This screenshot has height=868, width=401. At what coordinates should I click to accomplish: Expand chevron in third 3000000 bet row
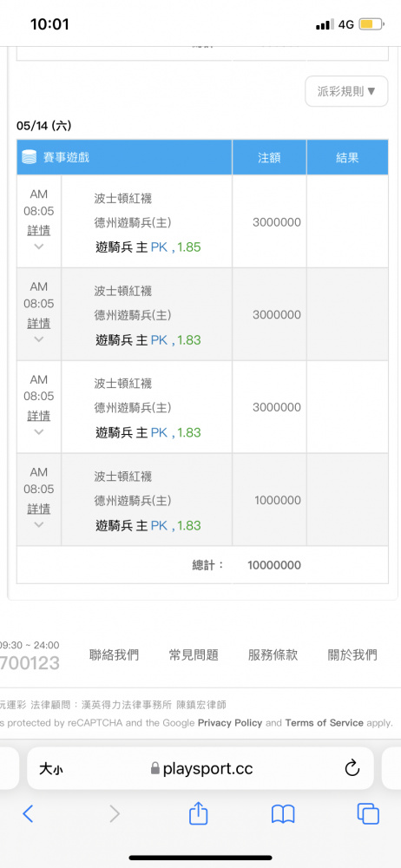[39, 431]
